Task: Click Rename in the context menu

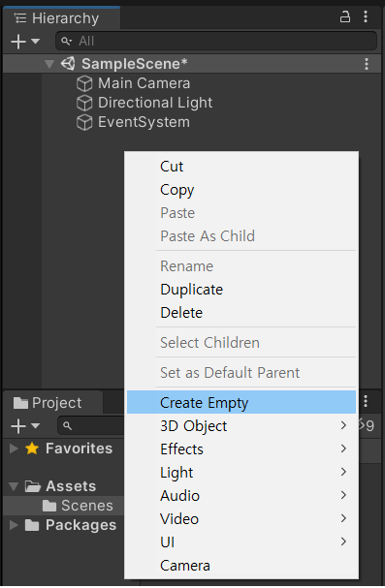Action: tap(241, 266)
